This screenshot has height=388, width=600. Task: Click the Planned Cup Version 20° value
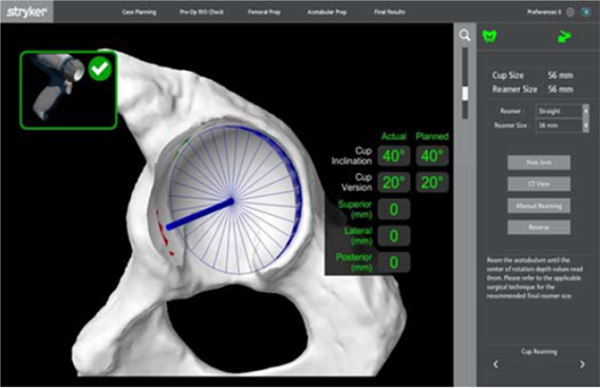pos(432,183)
